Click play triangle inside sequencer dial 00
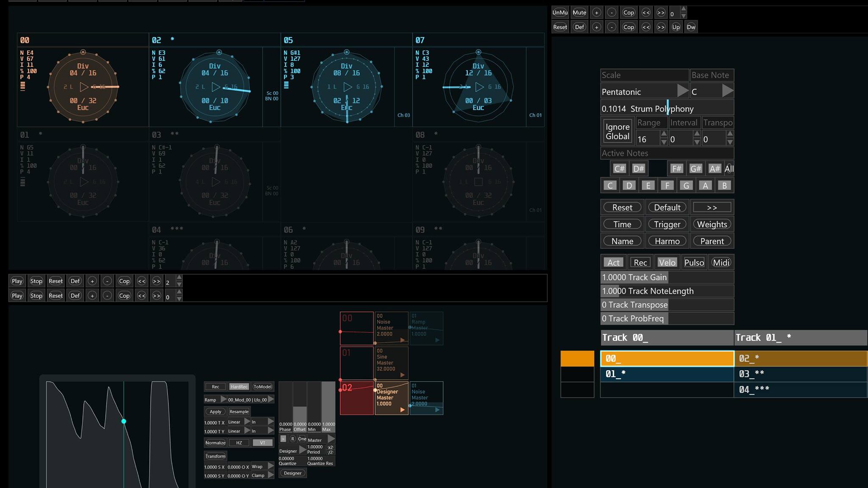Image resolution: width=868 pixels, height=488 pixels. (x=84, y=87)
